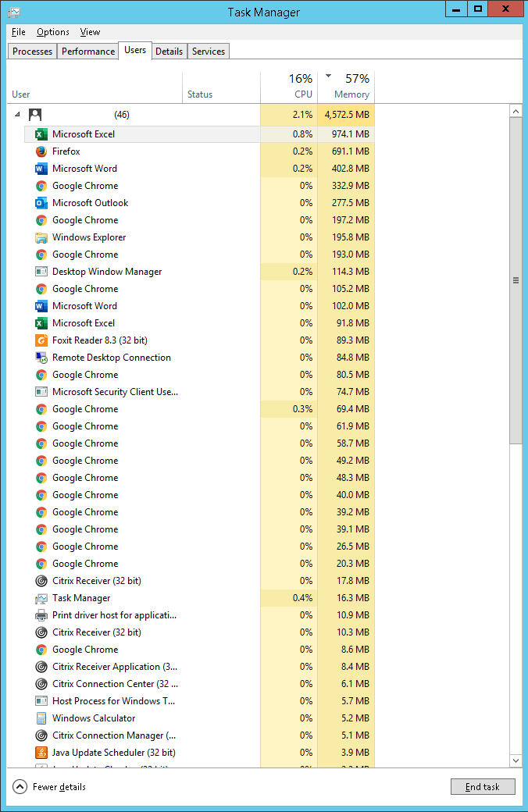
Task: Select the Chrome row using 8.6 MB
Action: pyautogui.click(x=199, y=650)
